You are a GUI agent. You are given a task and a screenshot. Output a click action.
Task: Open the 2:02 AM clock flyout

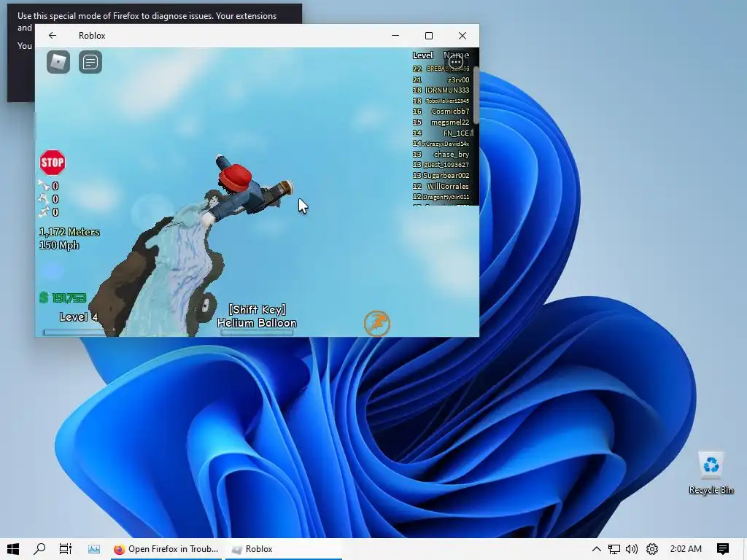[x=686, y=549]
